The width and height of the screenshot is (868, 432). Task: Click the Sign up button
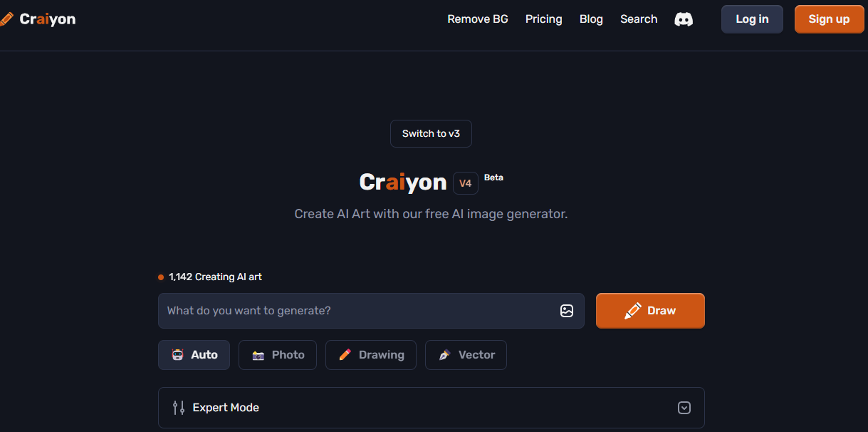pos(829,19)
